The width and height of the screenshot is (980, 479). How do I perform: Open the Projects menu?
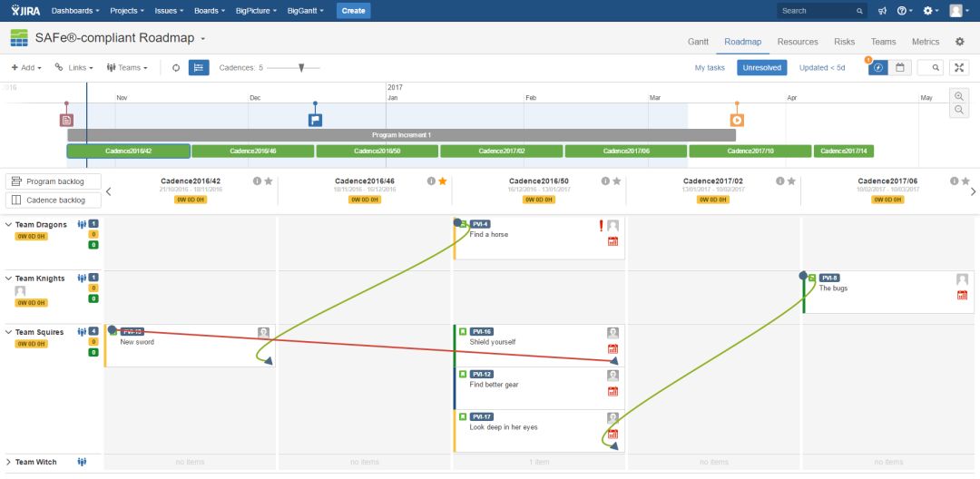click(x=127, y=11)
